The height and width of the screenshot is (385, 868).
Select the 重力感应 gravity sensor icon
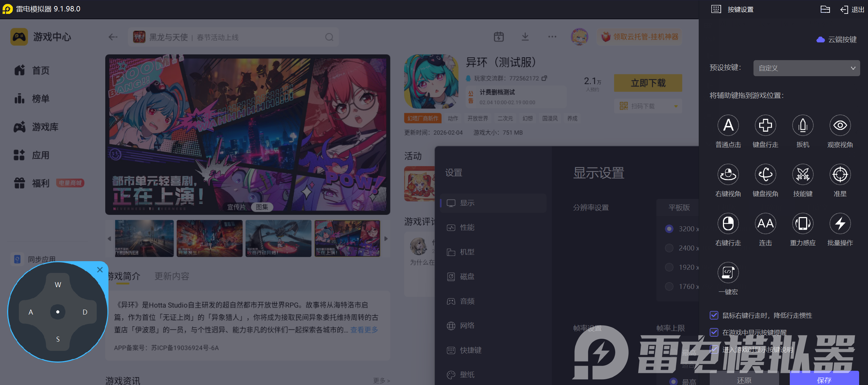pyautogui.click(x=803, y=223)
